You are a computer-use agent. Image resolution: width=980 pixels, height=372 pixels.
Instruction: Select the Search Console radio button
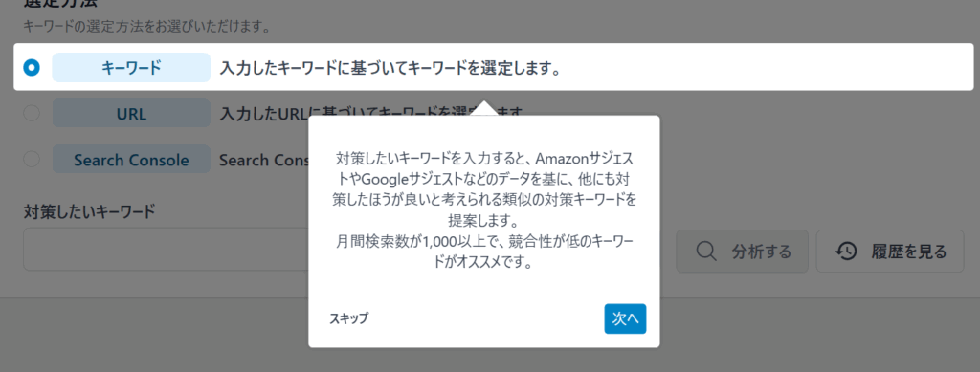pos(32,159)
